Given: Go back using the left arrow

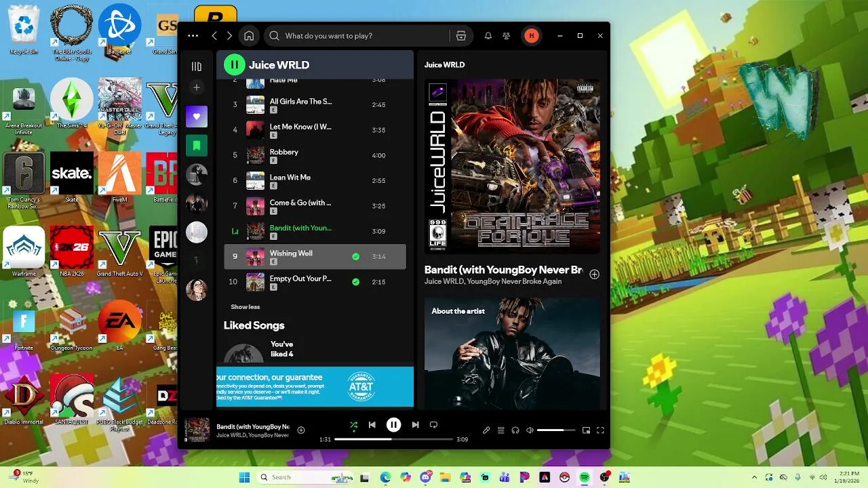Looking at the screenshot, I should click(x=214, y=36).
